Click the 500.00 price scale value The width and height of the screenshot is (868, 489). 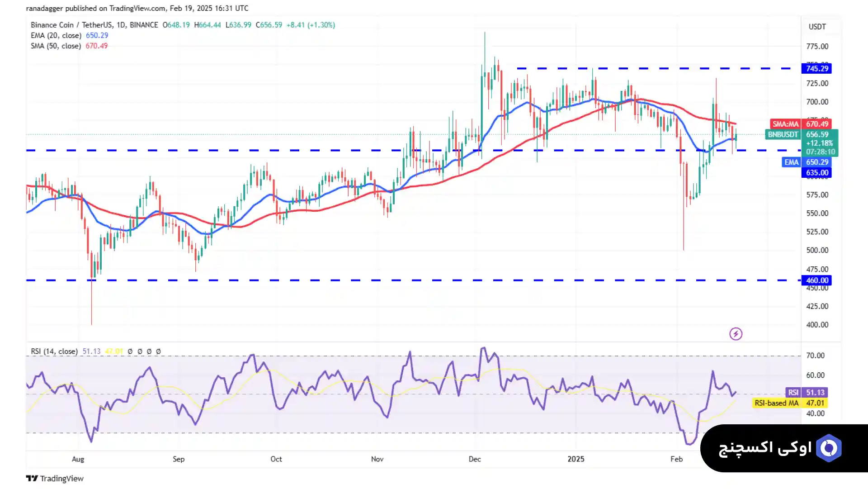817,250
